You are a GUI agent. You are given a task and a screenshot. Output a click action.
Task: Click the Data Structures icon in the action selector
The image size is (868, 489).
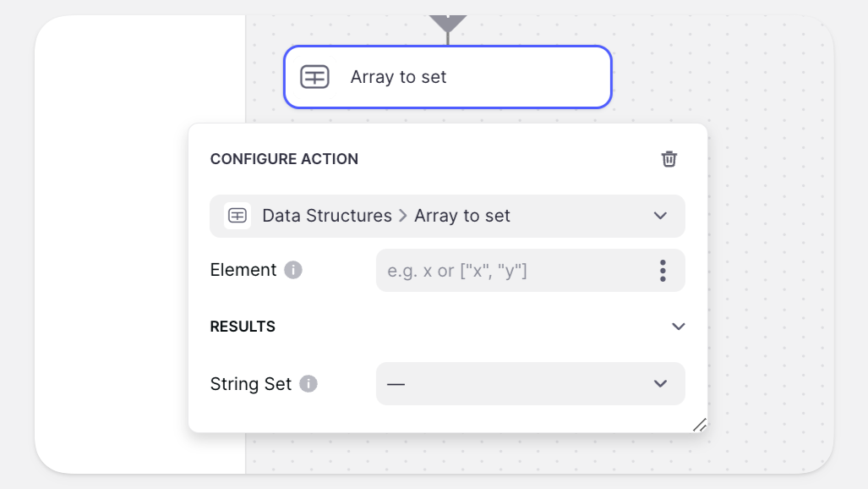point(237,216)
